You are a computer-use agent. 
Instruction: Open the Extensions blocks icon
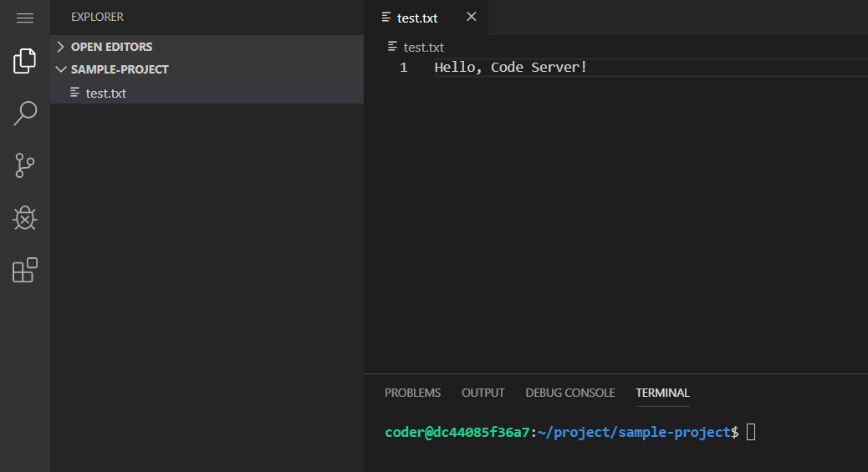25,270
